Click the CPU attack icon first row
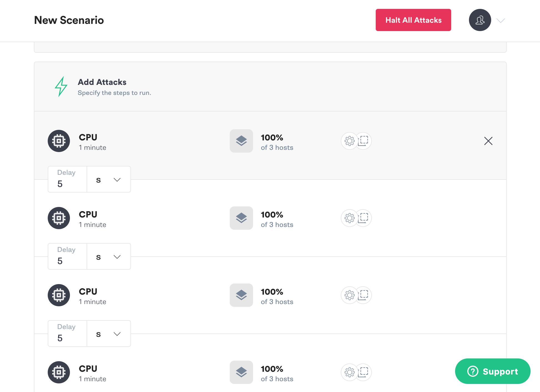This screenshot has width=540, height=392. click(59, 141)
